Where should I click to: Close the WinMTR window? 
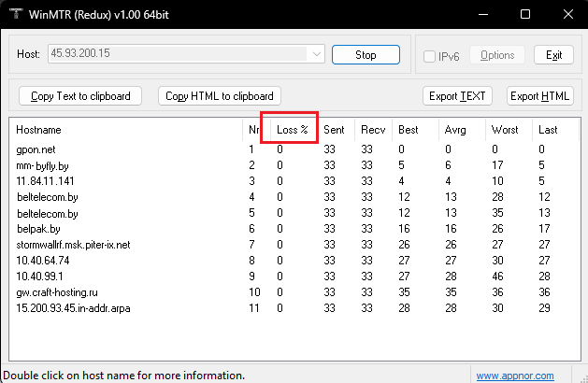pyautogui.click(x=568, y=14)
